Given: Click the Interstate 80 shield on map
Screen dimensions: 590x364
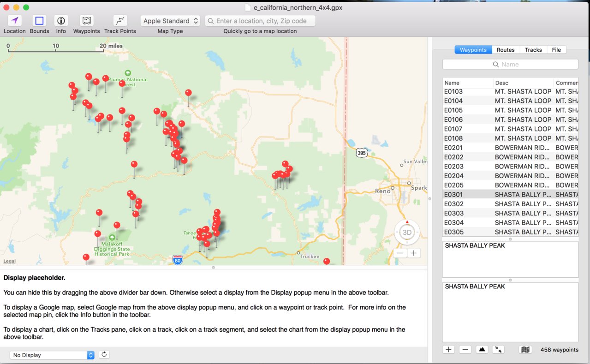Looking at the screenshot, I should (178, 260).
